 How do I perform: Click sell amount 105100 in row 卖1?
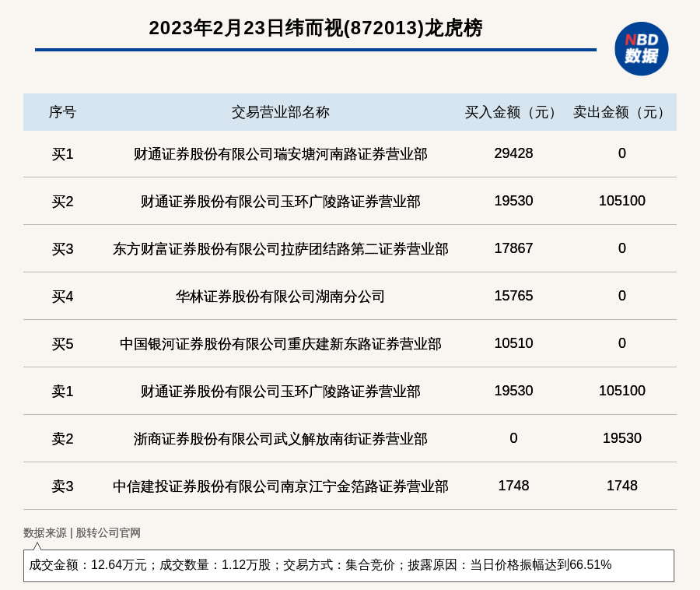[x=622, y=391]
